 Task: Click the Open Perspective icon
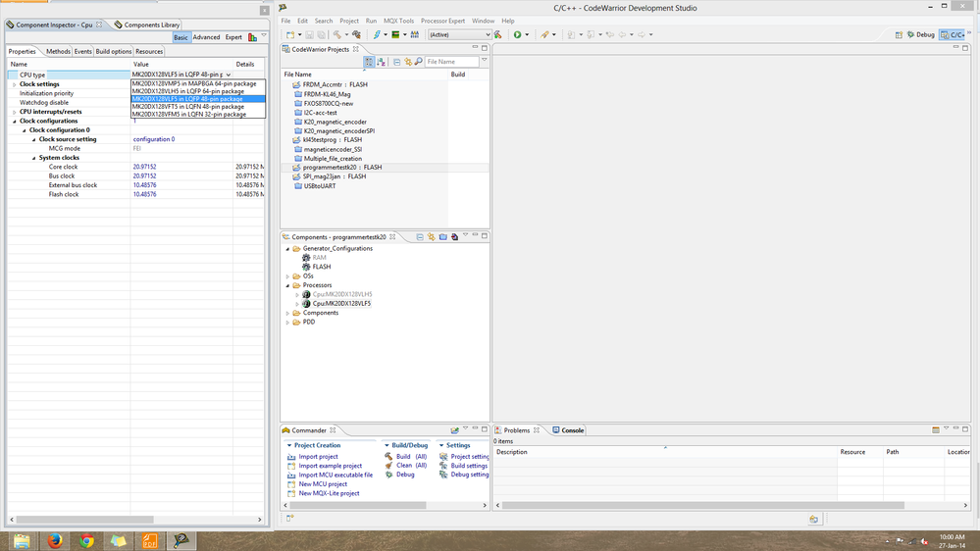pos(899,35)
